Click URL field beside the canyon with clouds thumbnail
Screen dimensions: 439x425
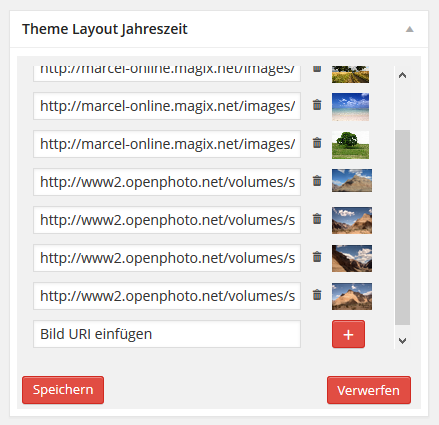tap(167, 220)
